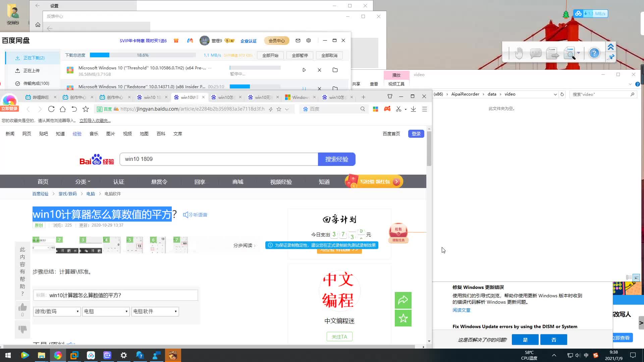The image size is (644, 362).
Task: Reload the page with the browser refresh icon
Action: tap(51, 109)
